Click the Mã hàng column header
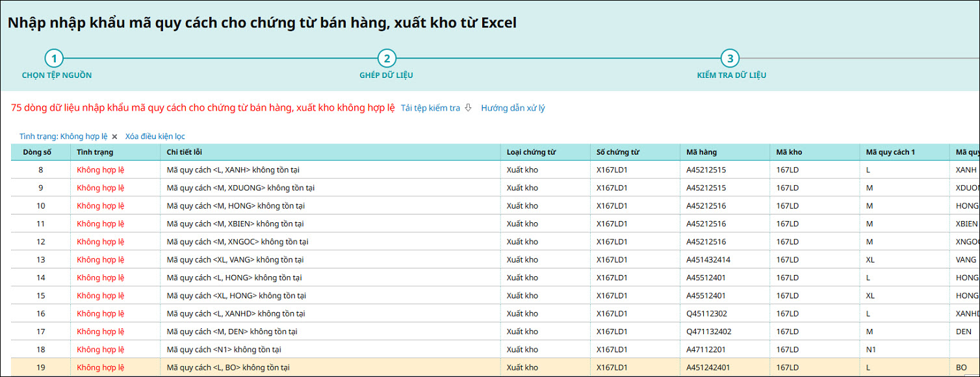Viewport: 980px width, 377px height. (702, 152)
